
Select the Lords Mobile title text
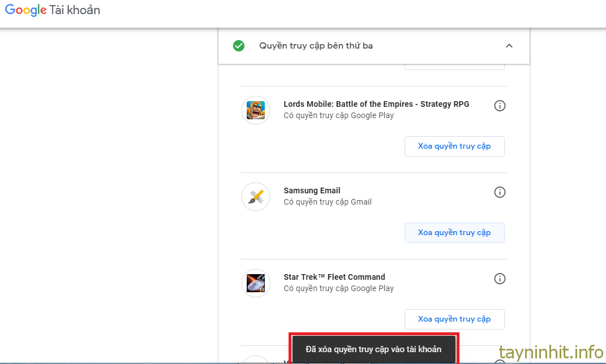pos(376,104)
